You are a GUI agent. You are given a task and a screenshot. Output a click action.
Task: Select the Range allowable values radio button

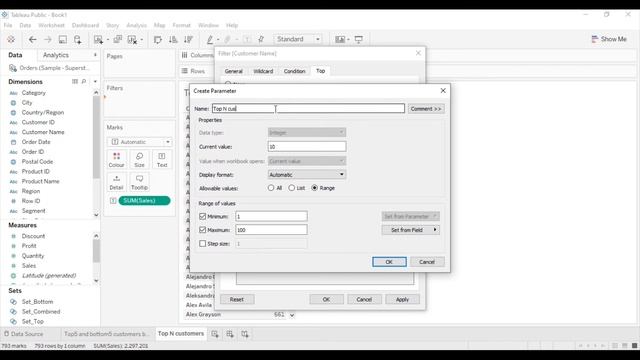click(x=314, y=188)
